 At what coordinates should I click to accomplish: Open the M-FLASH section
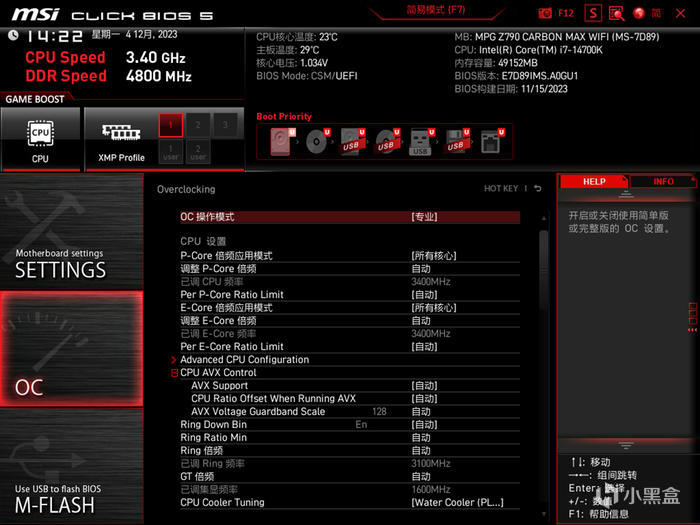click(71, 466)
